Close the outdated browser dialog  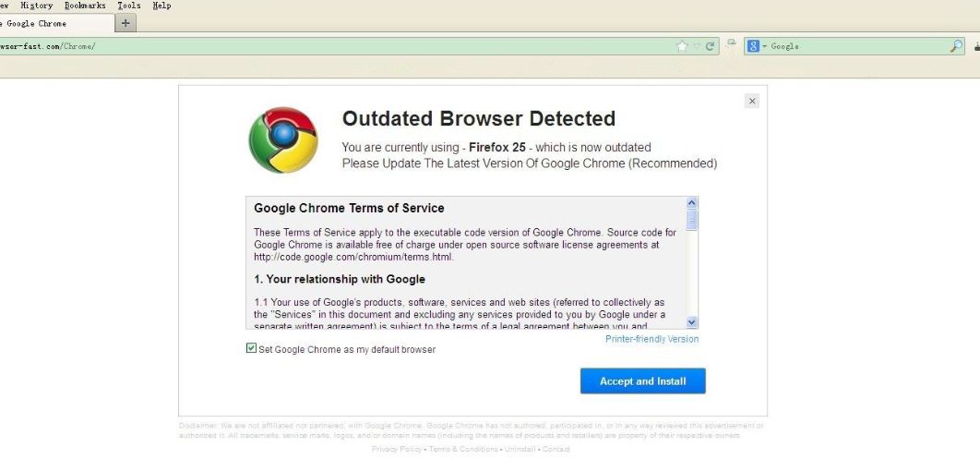752,101
